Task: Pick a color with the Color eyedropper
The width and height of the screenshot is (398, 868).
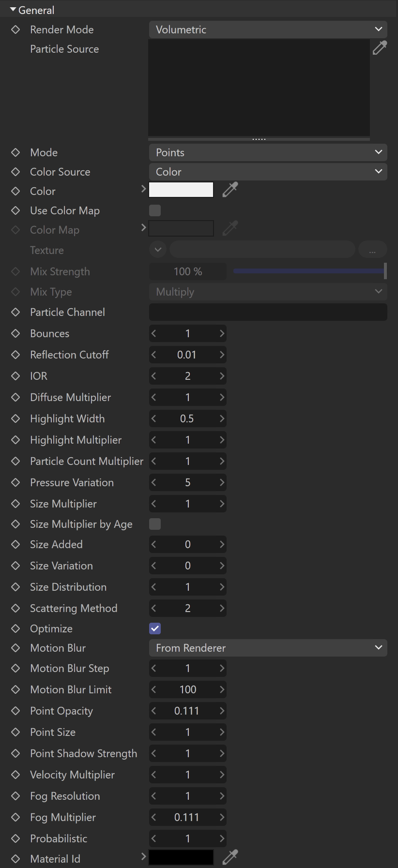Action: pyautogui.click(x=230, y=190)
